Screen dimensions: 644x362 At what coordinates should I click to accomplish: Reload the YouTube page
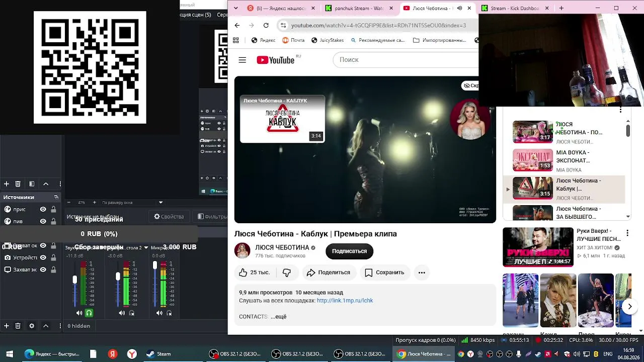(266, 25)
